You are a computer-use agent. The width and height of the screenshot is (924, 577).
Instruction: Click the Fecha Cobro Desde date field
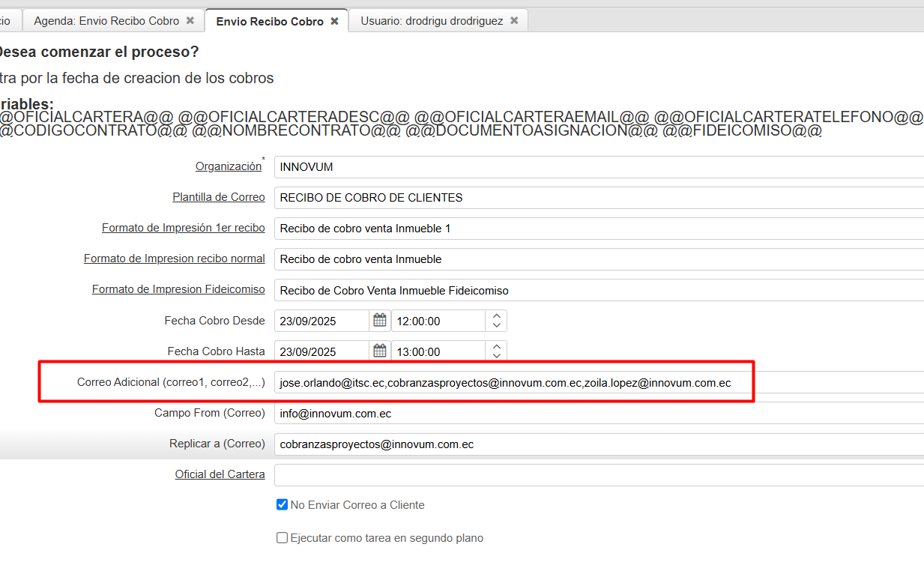click(x=321, y=321)
